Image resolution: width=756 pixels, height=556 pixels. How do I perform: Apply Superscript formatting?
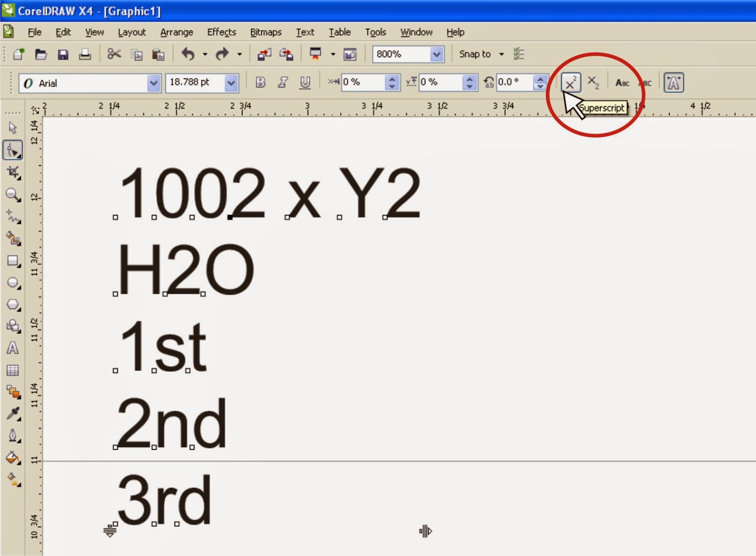(571, 82)
